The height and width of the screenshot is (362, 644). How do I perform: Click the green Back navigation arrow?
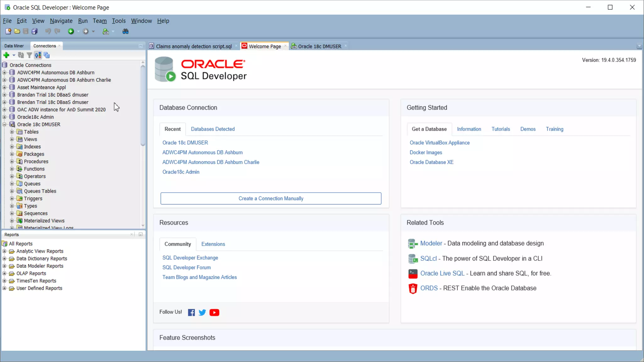click(x=71, y=31)
